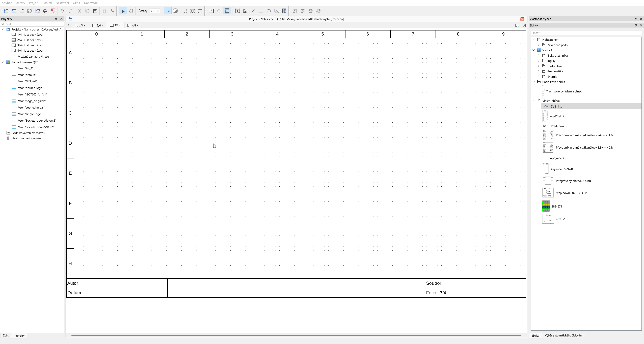The height and width of the screenshot is (344, 644).
Task: Draw a rectangle on the sheet
Action: click(261, 11)
